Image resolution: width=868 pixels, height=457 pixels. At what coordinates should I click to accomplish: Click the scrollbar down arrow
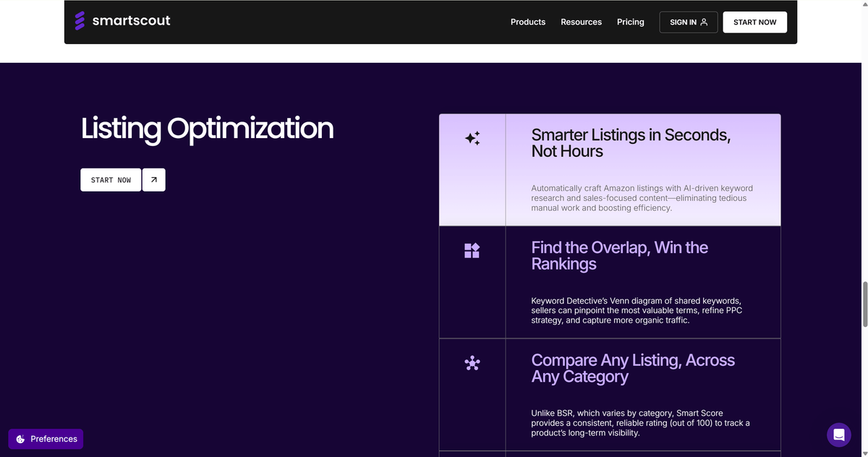point(864,453)
